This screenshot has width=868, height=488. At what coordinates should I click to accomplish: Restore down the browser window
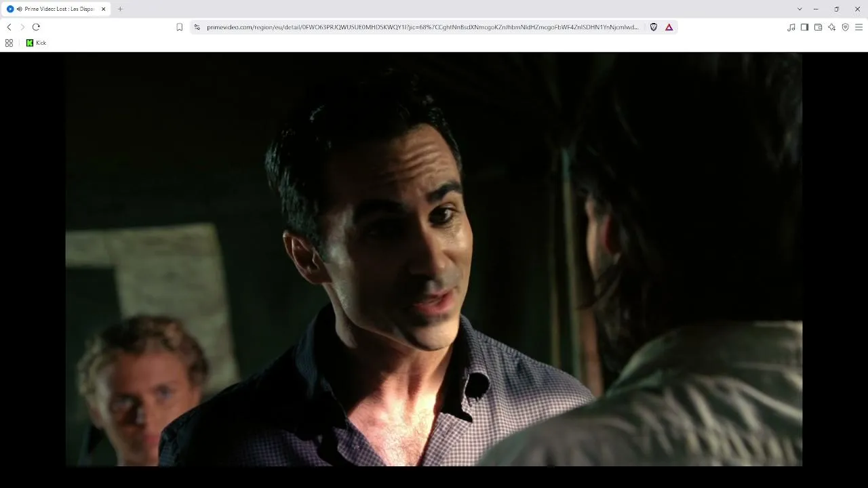(836, 9)
